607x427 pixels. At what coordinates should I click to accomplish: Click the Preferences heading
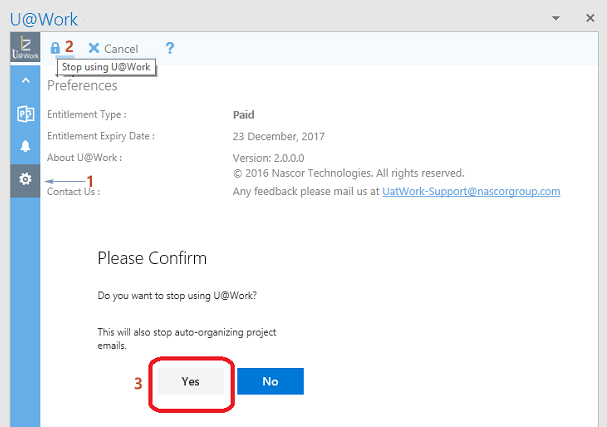82,86
